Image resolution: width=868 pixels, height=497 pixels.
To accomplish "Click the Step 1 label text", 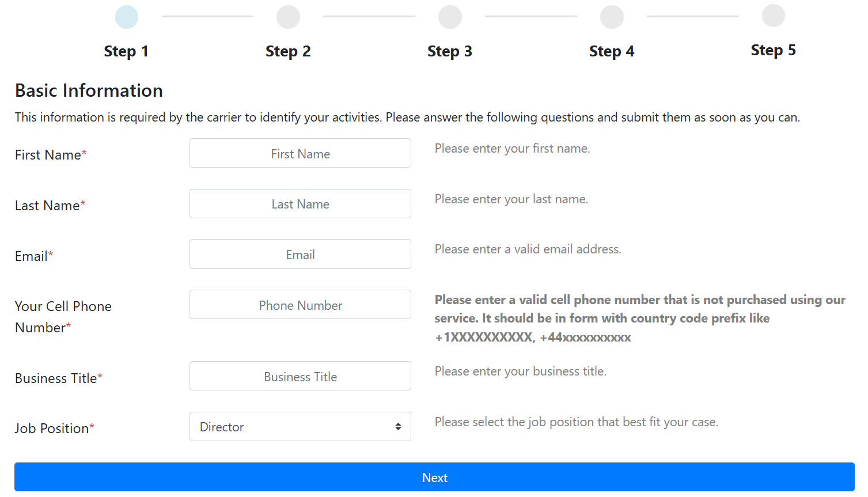I will [x=126, y=51].
